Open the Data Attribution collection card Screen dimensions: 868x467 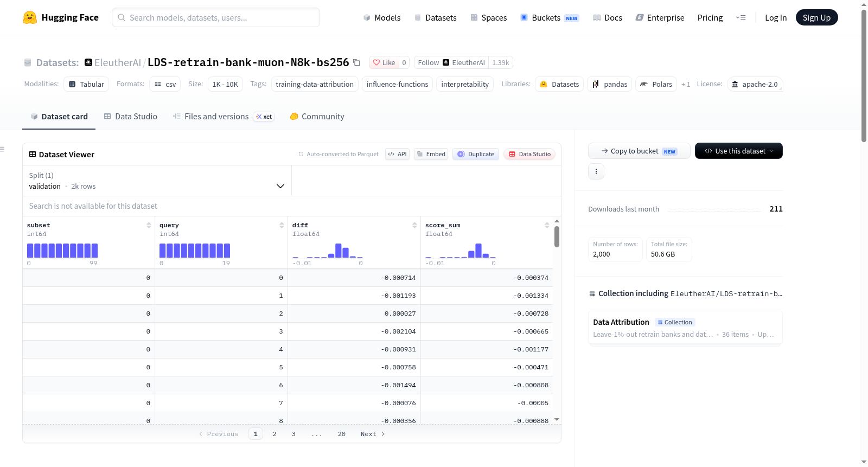tap(685, 328)
